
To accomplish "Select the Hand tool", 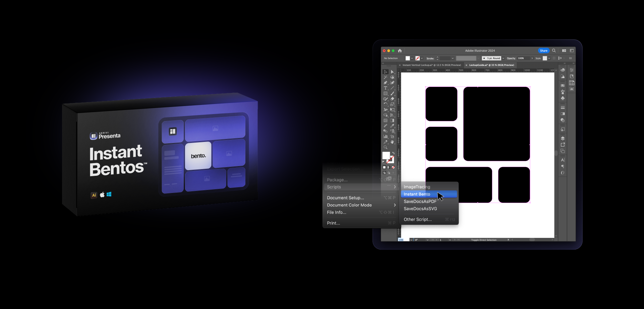I will 392,142.
